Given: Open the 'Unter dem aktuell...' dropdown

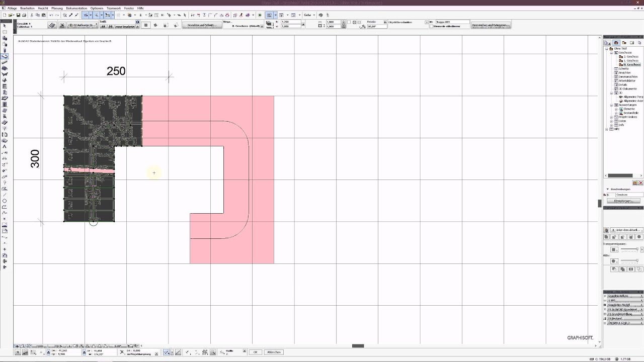Looking at the screenshot, I should 627,230.
